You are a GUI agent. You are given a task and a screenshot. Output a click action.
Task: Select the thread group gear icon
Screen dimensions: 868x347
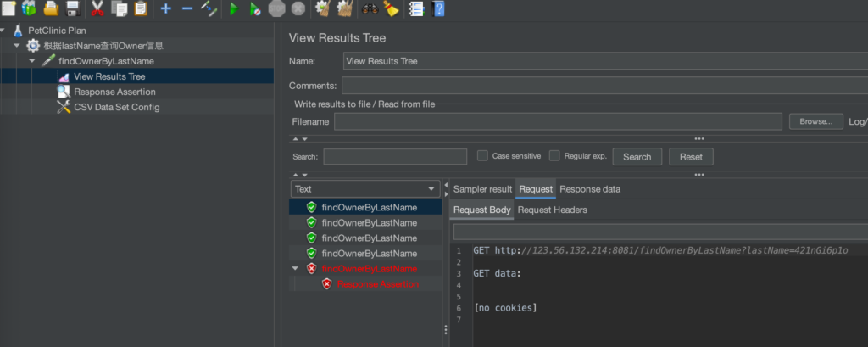coord(33,46)
